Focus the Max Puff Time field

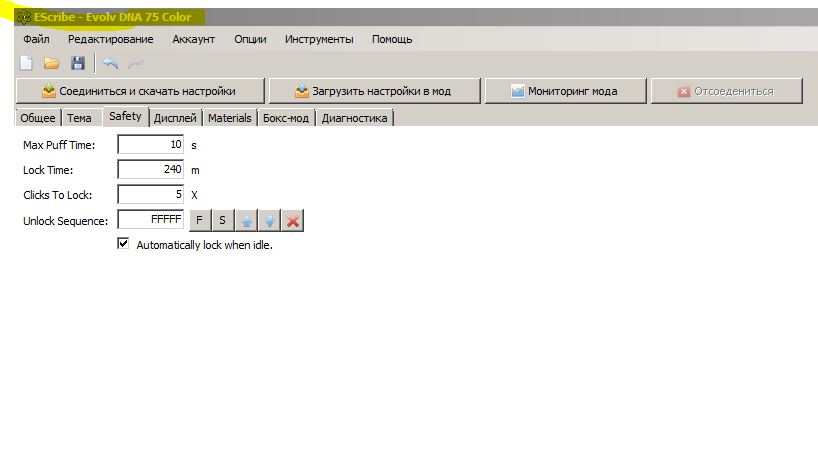coord(151,145)
